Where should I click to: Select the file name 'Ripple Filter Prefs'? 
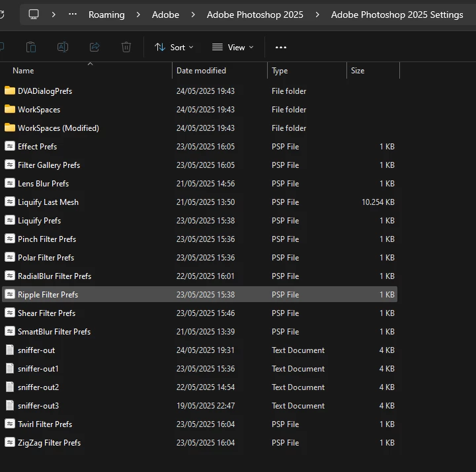[x=48, y=295]
